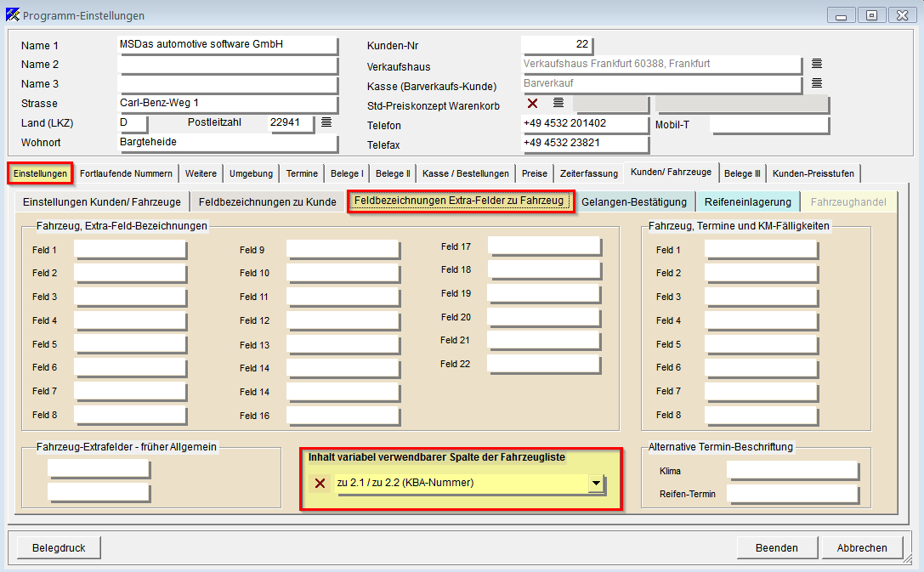924x572 pixels.
Task: Switch to the Reifeneinlagerung sub-tab
Action: [748, 202]
